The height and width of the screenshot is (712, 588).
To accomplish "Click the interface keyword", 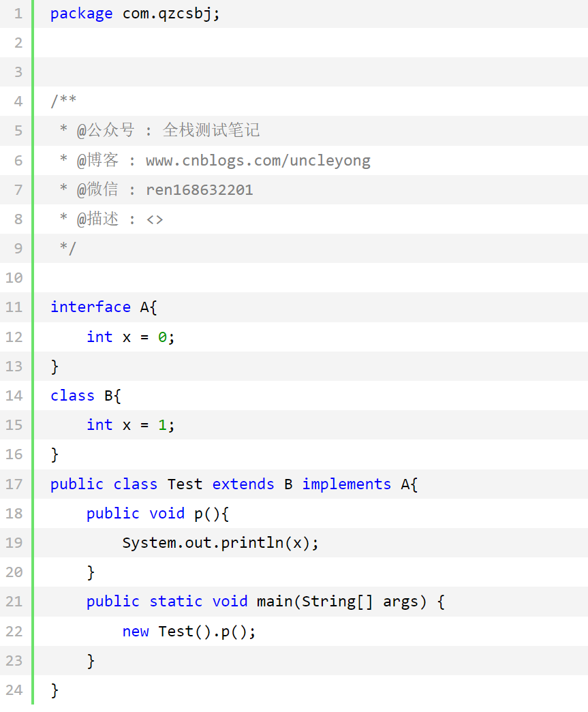I will click(x=91, y=307).
